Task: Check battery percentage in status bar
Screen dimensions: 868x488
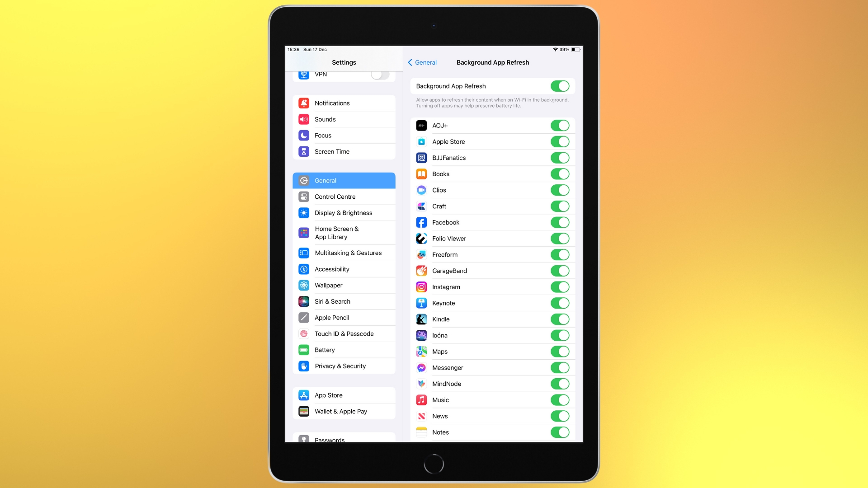Action: pyautogui.click(x=565, y=49)
